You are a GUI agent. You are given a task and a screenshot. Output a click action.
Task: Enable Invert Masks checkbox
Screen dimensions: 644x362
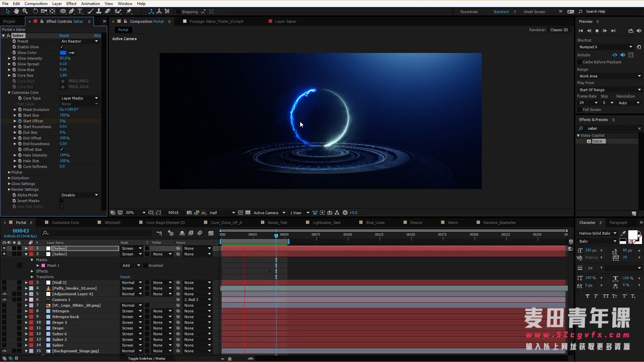[61, 201]
